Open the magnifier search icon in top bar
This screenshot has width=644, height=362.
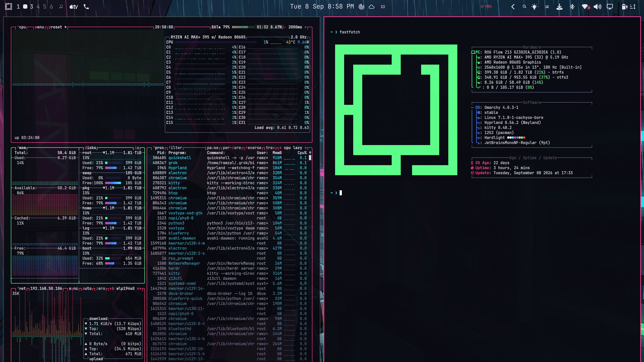[x=524, y=7]
